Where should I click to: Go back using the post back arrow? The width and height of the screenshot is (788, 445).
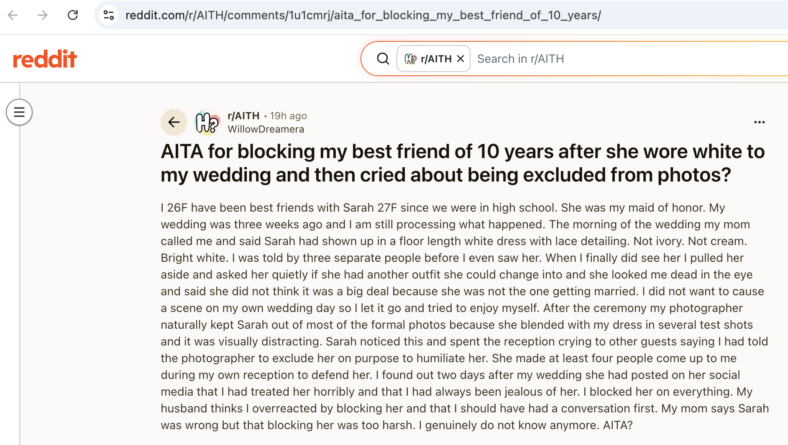(174, 122)
